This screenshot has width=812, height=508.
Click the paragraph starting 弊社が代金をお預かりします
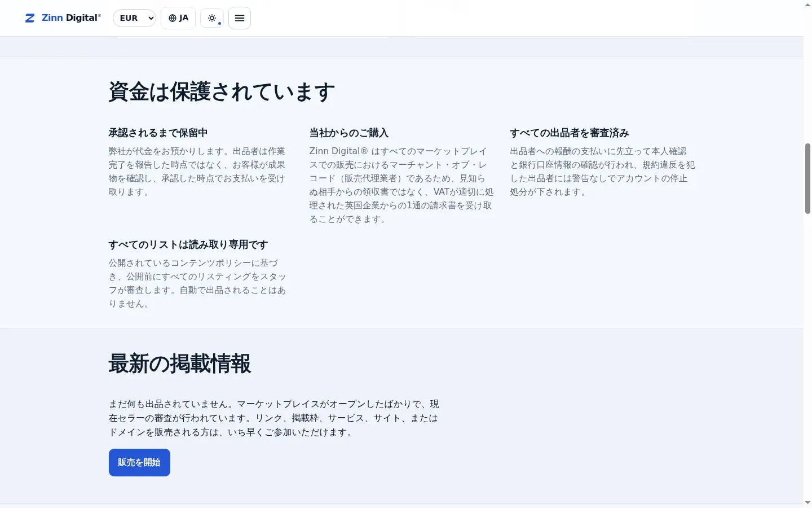click(197, 172)
